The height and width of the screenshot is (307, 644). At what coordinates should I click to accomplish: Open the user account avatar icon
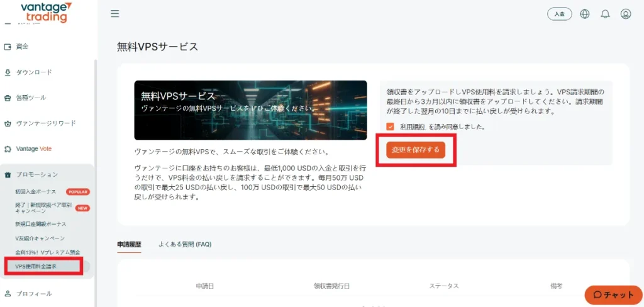pos(626,14)
